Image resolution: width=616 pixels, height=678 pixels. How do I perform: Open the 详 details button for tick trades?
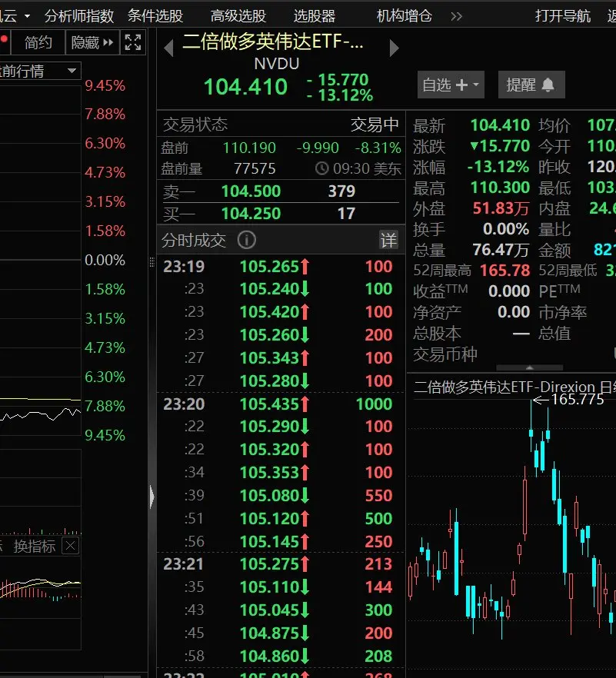388,240
